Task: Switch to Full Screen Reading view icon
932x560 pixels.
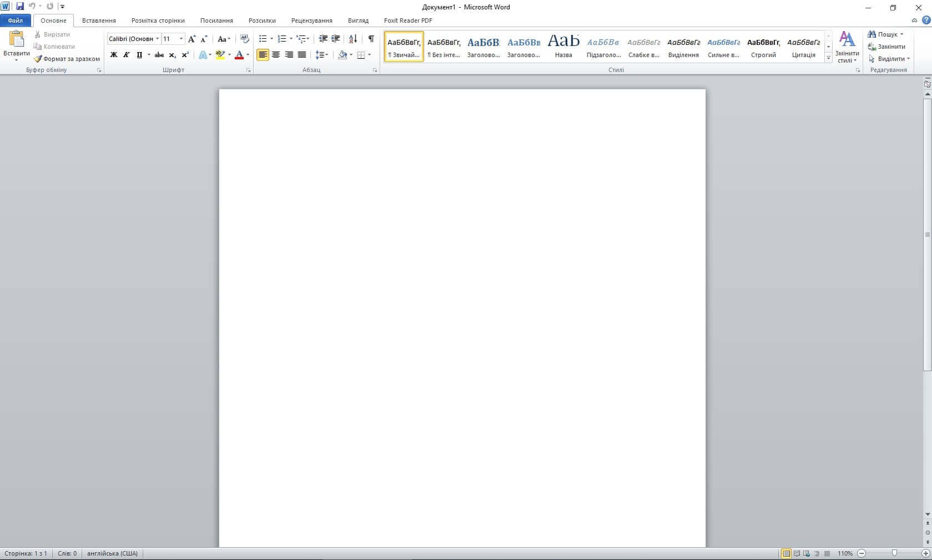Action: [797, 553]
